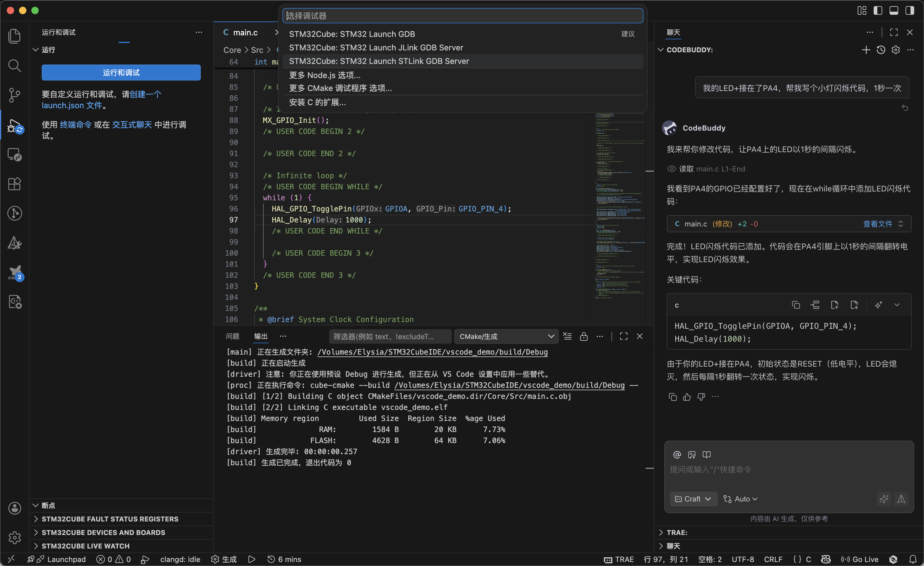Image resolution: width=924 pixels, height=566 pixels.
Task: Open the Craft mode dropdown
Action: click(693, 499)
